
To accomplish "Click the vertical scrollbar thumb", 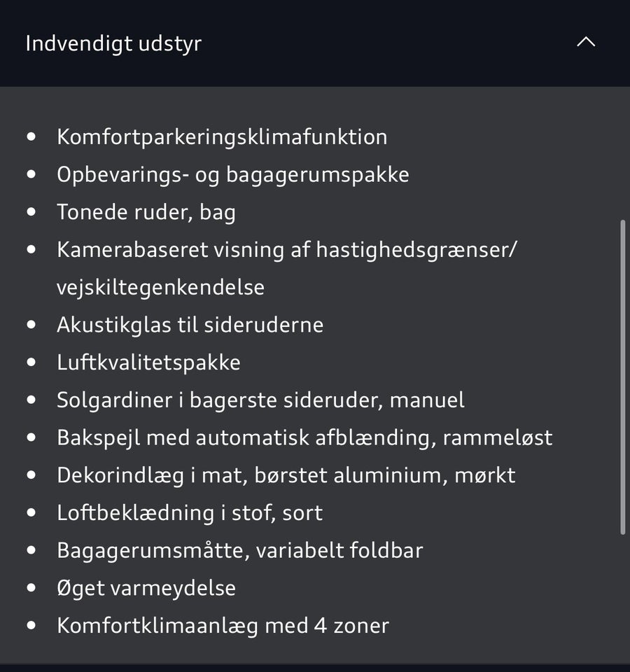I will tap(622, 378).
